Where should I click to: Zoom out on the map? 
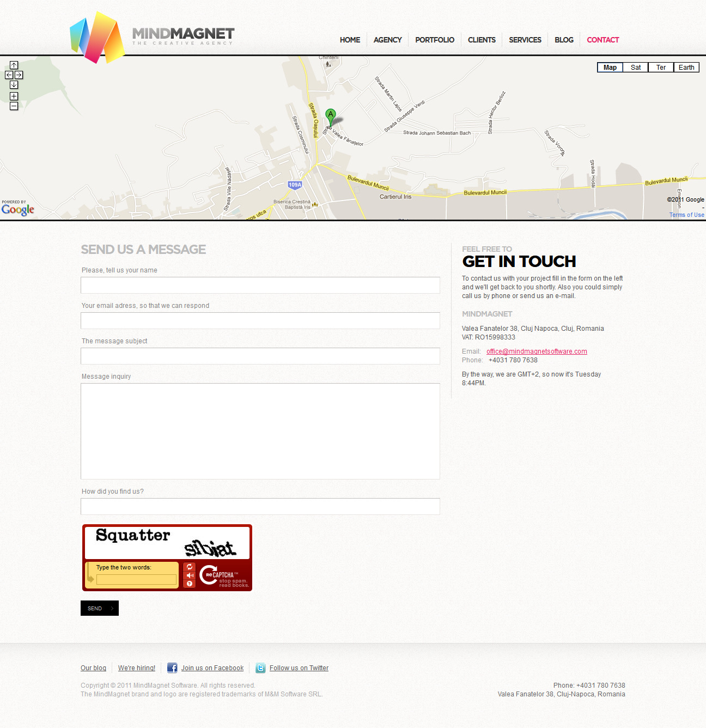[14, 106]
